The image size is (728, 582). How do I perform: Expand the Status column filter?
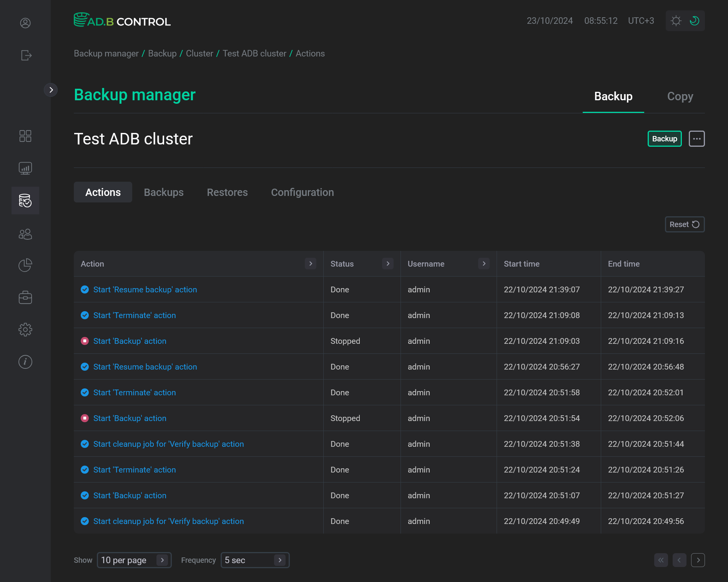pos(388,264)
